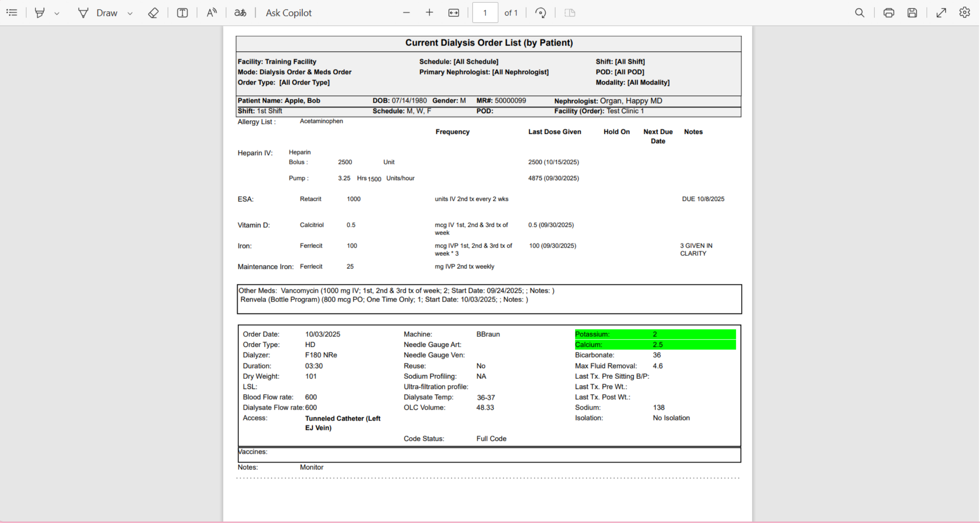Expand highlight color options arrow
This screenshot has height=523, width=980.
point(57,13)
